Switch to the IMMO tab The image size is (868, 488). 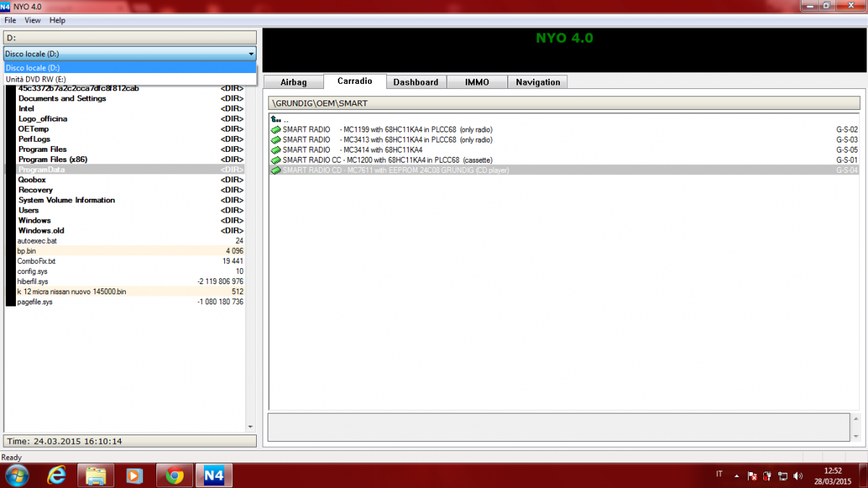(477, 82)
